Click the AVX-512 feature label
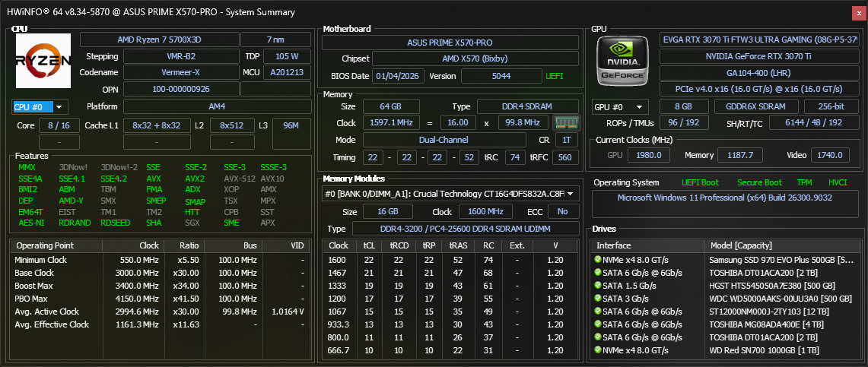 [238, 179]
